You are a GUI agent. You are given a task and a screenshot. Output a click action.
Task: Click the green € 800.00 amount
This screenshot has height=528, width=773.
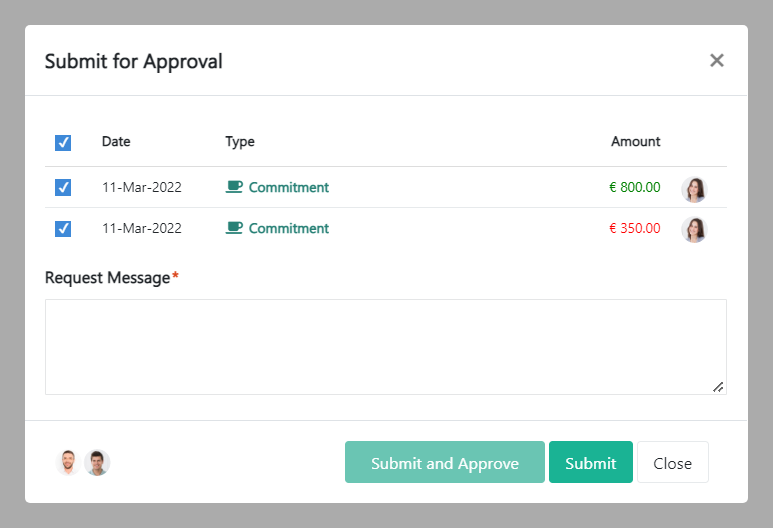634,187
